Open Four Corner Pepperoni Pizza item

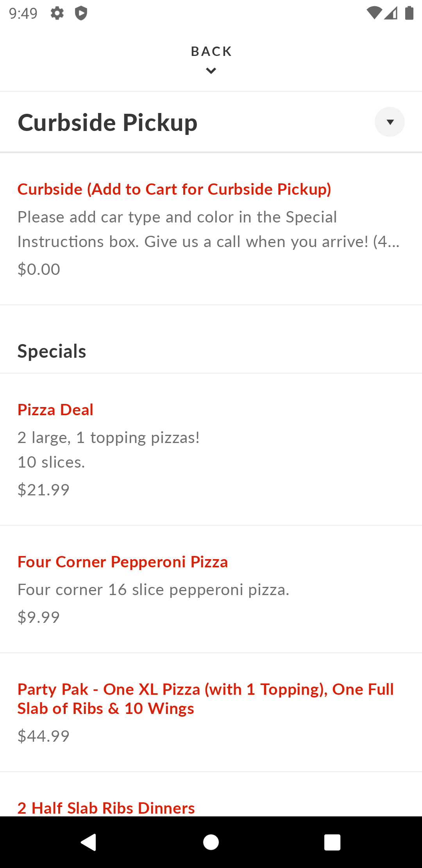[122, 562]
